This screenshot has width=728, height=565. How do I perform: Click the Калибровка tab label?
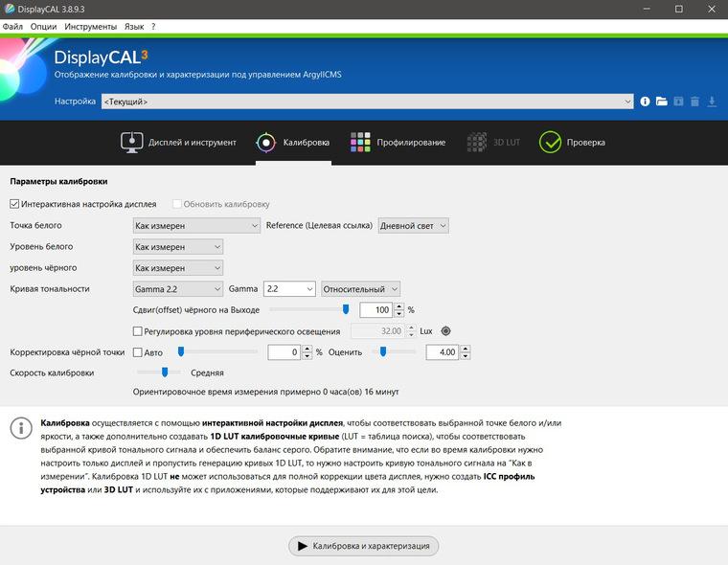click(307, 143)
